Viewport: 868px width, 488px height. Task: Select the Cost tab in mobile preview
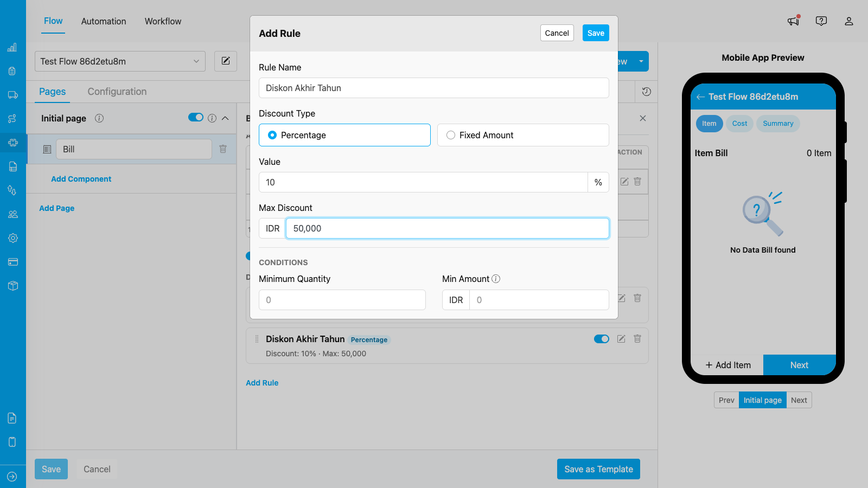739,124
